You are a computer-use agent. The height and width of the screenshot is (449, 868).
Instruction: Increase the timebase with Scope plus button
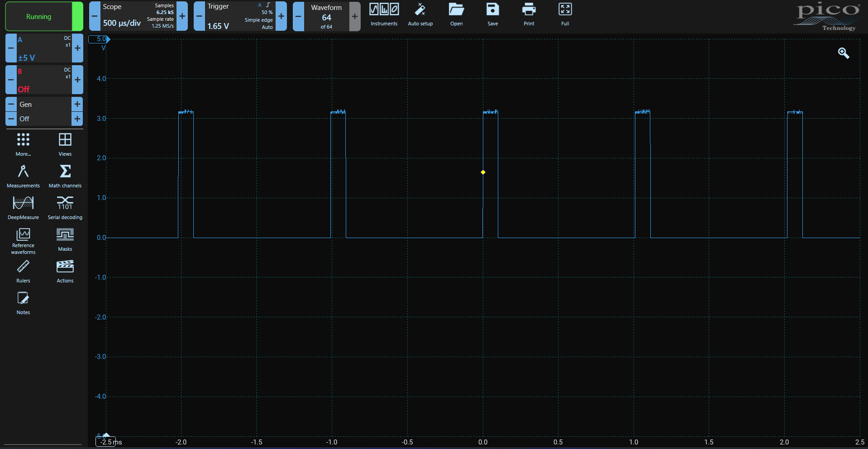pos(182,16)
